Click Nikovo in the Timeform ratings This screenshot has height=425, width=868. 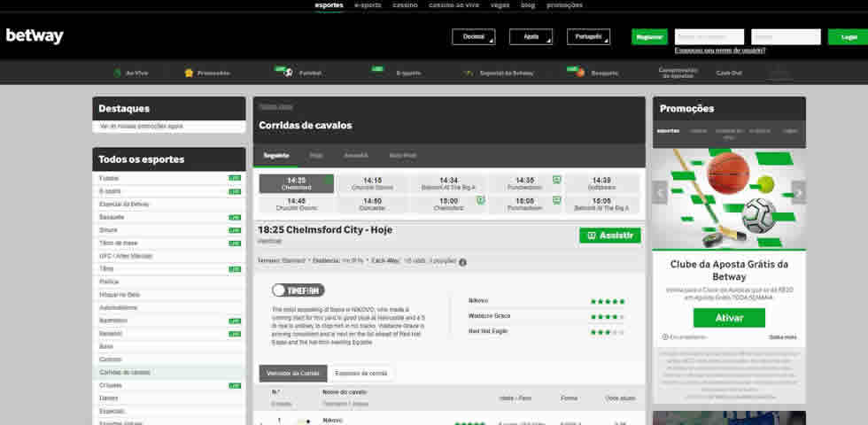click(477, 300)
